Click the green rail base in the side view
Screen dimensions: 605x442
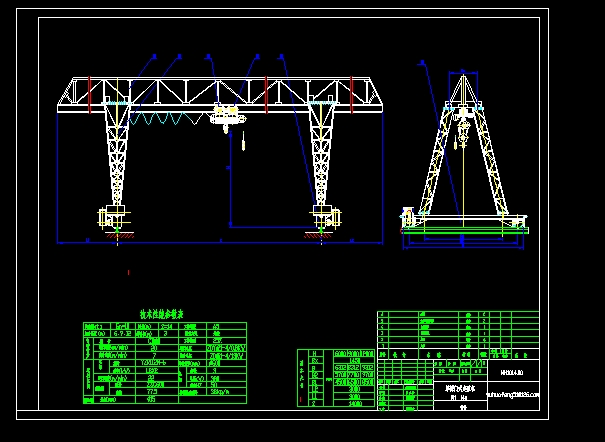point(465,231)
